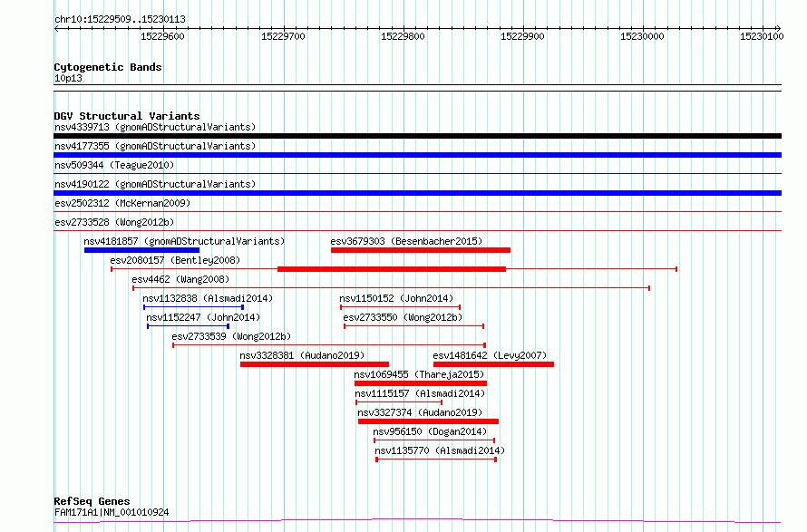Click the nsv4339713 (gnomADStructuralVariants) label
This screenshot has height=532, width=807.
pyautogui.click(x=155, y=127)
